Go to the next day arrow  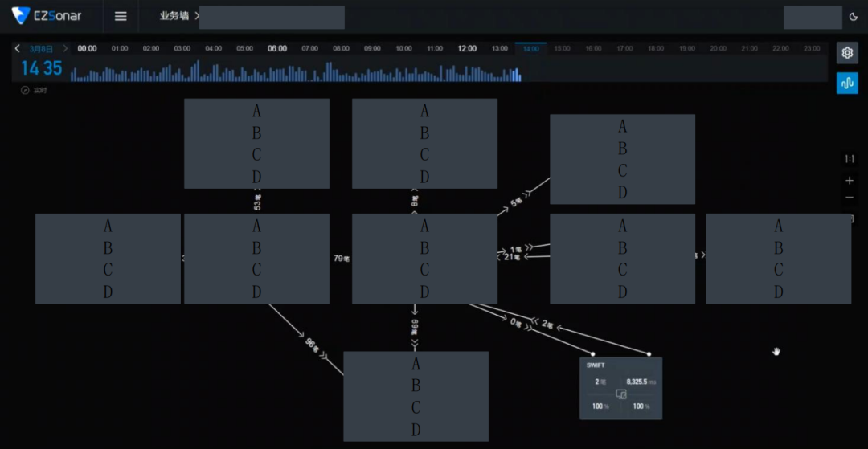[65, 49]
